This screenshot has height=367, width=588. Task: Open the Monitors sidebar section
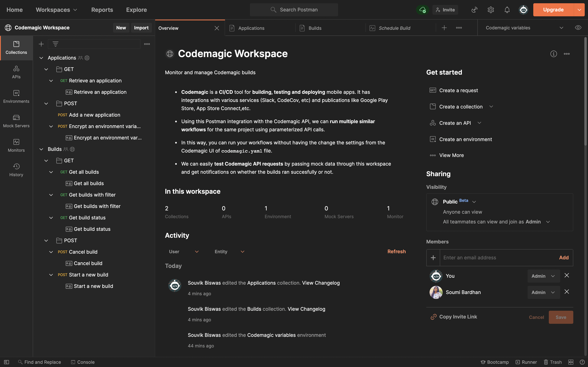[x=16, y=145]
